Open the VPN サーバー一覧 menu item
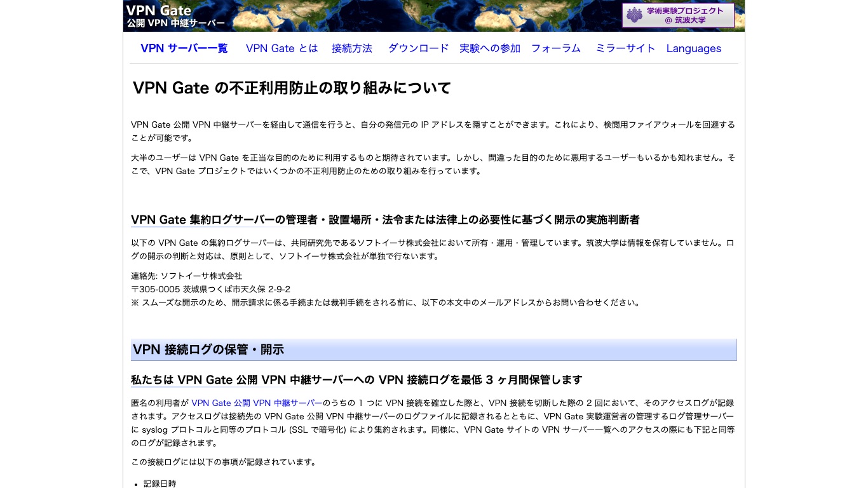The image size is (868, 488). click(184, 48)
